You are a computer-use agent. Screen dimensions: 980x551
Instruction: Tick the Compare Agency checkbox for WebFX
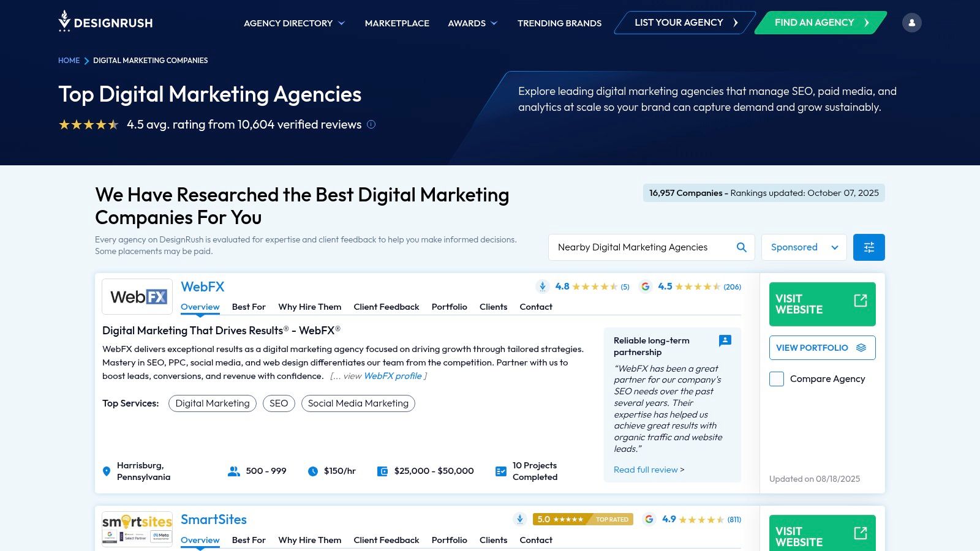tap(777, 379)
